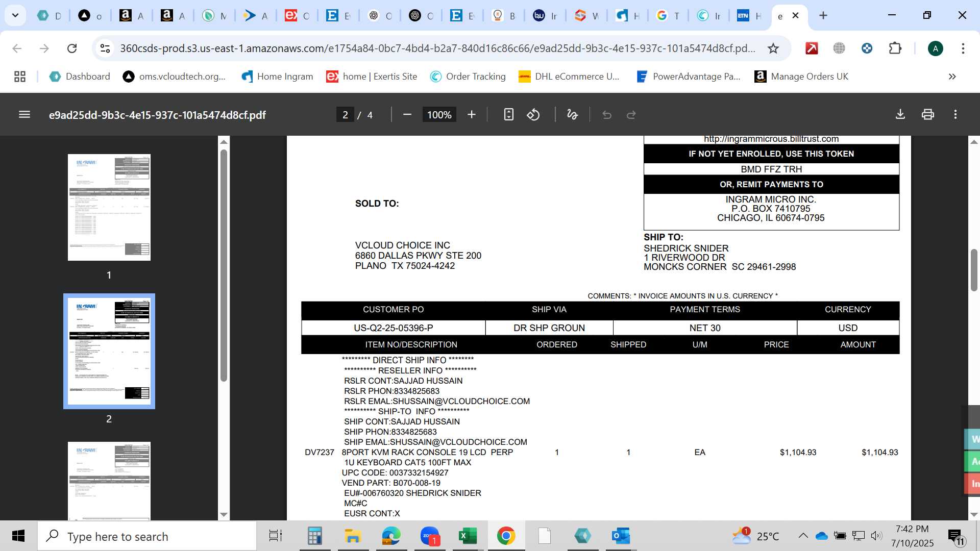Switch to the Google tab
This screenshot has height=551, width=980.
point(668,16)
